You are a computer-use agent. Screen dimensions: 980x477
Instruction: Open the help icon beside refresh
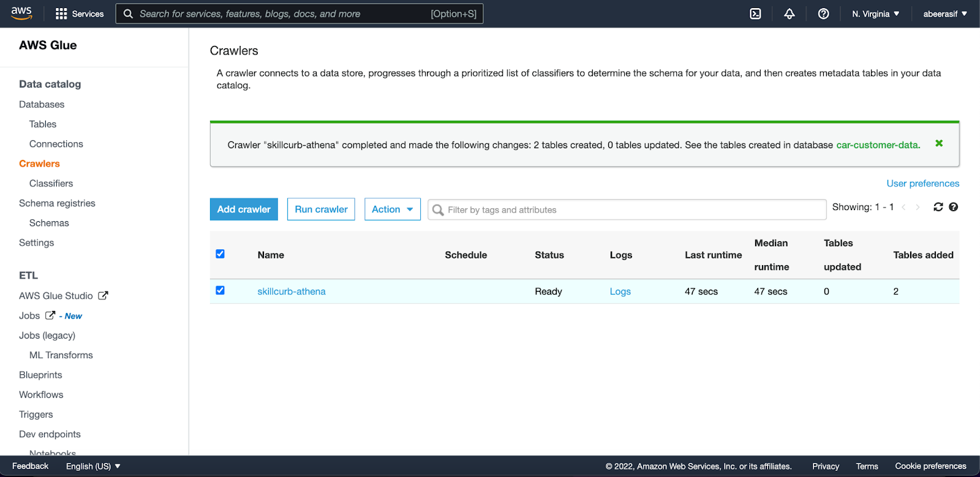(954, 207)
